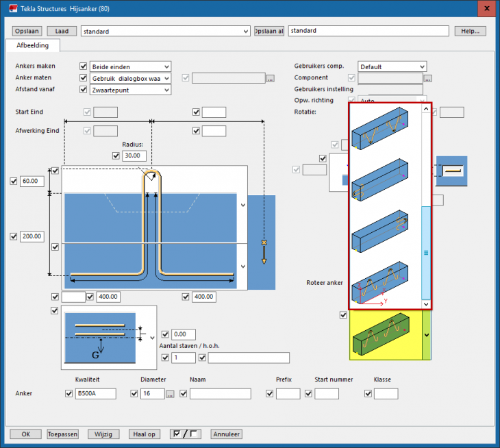Click the green selected anchor preview image
This screenshot has height=448, width=500.
pos(380,336)
